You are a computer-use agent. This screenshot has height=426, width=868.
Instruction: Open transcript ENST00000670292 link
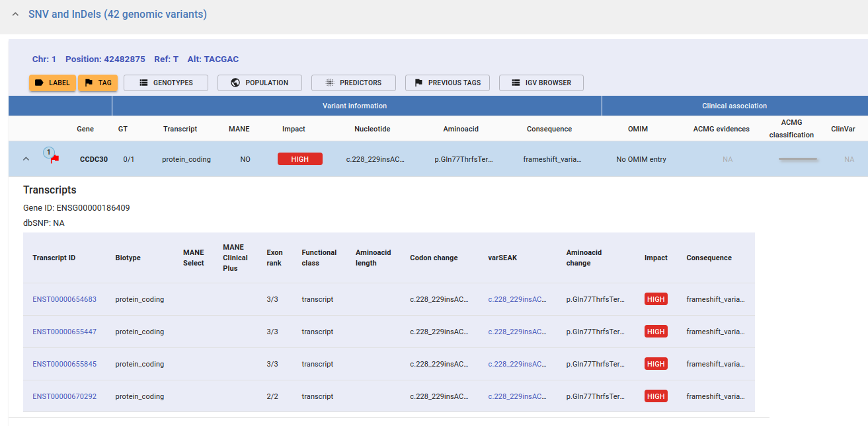point(64,396)
